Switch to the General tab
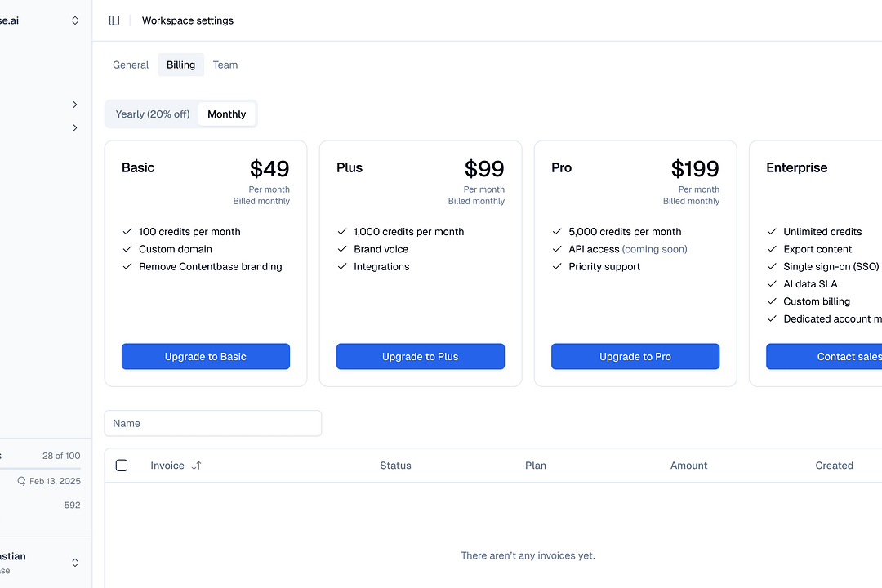 click(x=131, y=65)
